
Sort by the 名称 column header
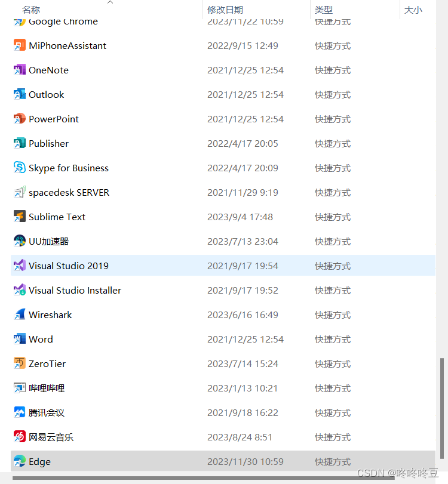coord(31,10)
